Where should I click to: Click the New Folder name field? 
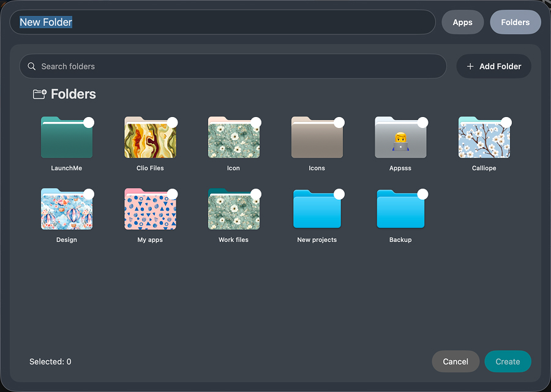tap(122, 22)
